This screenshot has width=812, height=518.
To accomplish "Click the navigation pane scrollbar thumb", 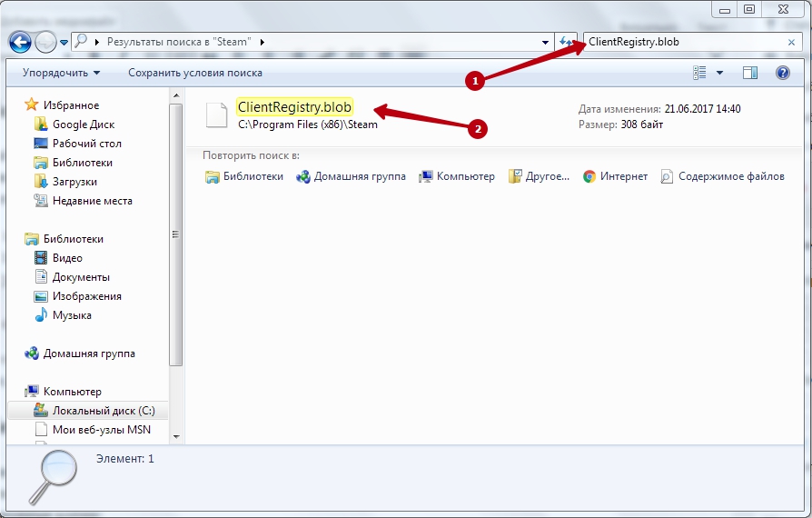I will [176, 234].
